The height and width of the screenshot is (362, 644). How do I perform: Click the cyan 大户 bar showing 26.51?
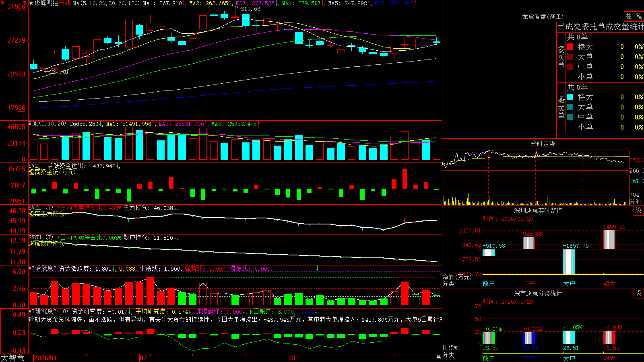pyautogui.click(x=569, y=337)
